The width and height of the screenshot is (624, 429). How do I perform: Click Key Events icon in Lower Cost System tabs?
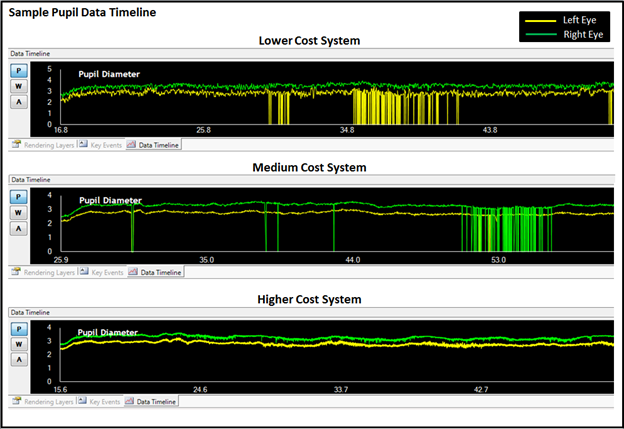point(83,144)
